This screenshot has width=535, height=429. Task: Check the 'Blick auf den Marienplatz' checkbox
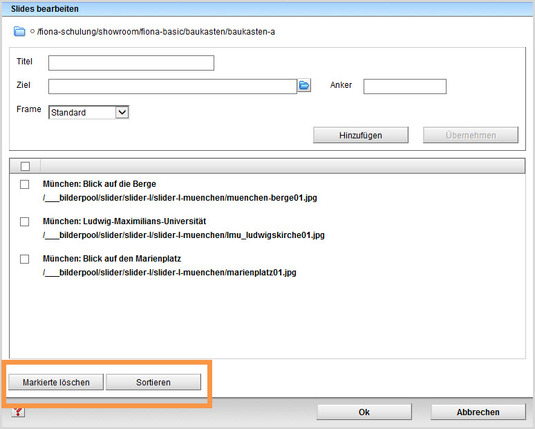(25, 259)
